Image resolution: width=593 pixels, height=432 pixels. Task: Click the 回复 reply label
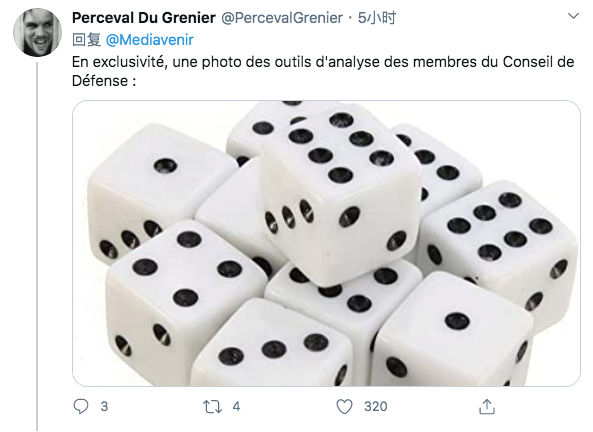[x=86, y=40]
